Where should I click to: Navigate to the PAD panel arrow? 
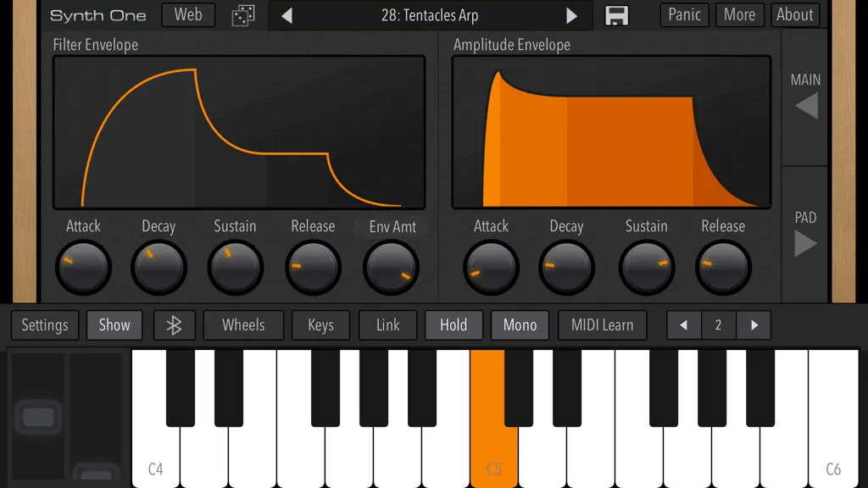click(805, 243)
